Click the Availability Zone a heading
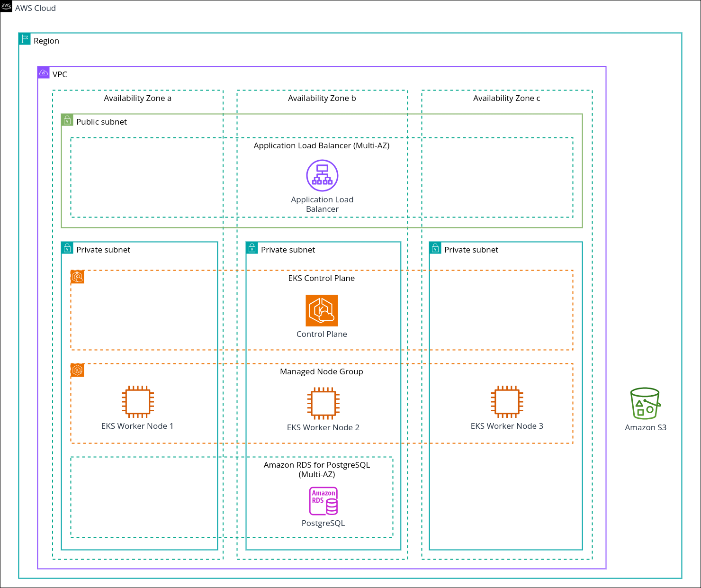Viewport: 701px width, 588px height. (x=138, y=98)
